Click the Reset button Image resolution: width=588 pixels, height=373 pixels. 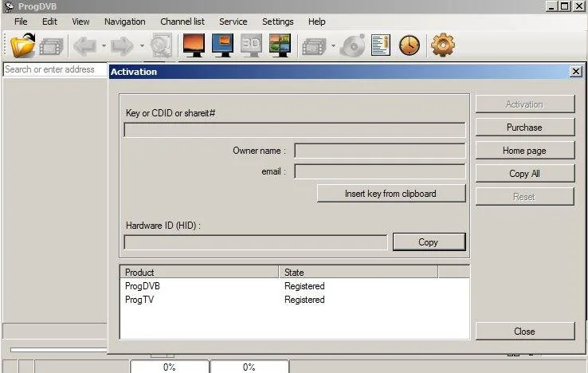[525, 197]
